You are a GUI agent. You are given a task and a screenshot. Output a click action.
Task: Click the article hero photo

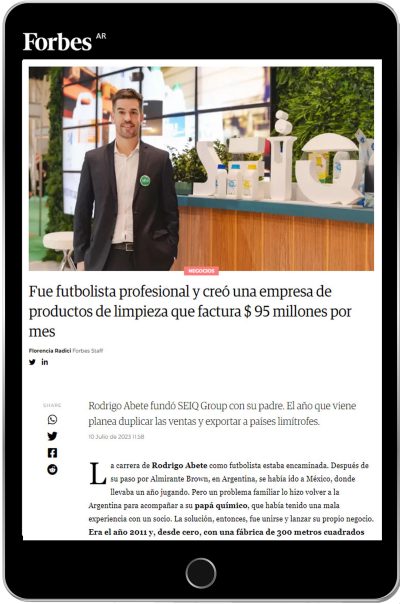(201, 169)
